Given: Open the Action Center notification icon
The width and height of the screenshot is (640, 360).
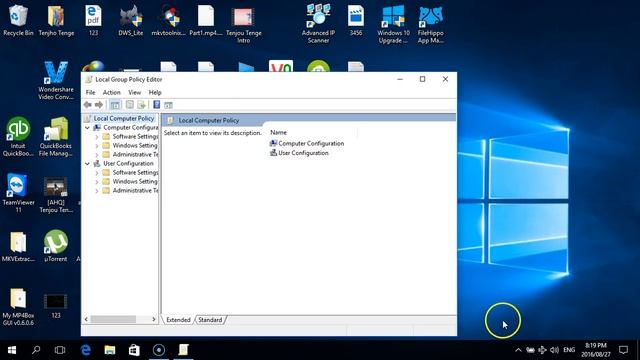Looking at the screenshot, I should pos(623,350).
